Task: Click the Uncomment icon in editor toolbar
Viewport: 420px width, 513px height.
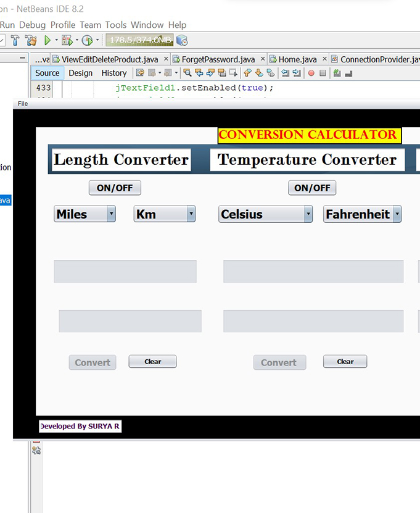Action: coord(348,73)
